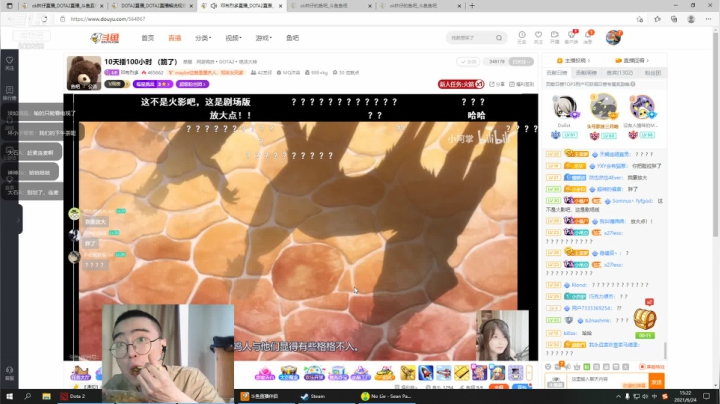The height and width of the screenshot is (404, 720).
Task: Switch to the 粉丝团 tab
Action: click(x=652, y=73)
